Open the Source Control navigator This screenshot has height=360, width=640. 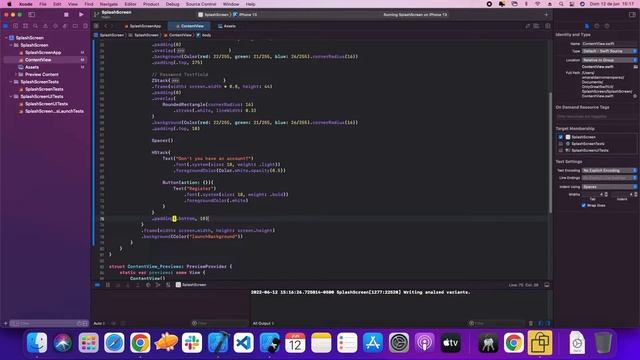pyautogui.click(x=16, y=26)
